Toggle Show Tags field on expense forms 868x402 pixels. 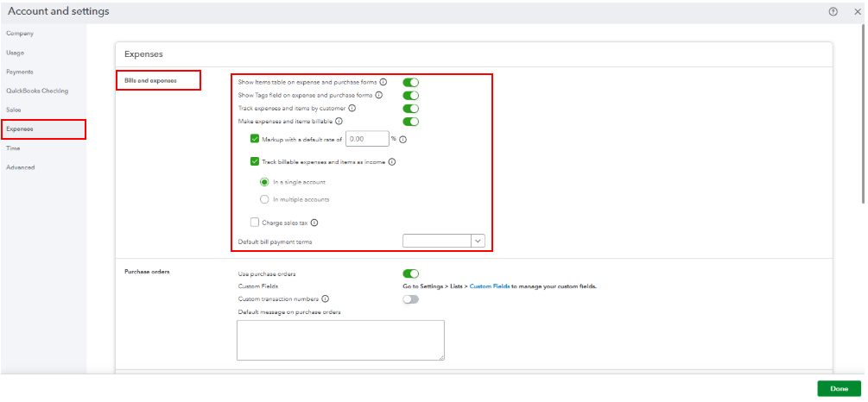[x=411, y=96]
